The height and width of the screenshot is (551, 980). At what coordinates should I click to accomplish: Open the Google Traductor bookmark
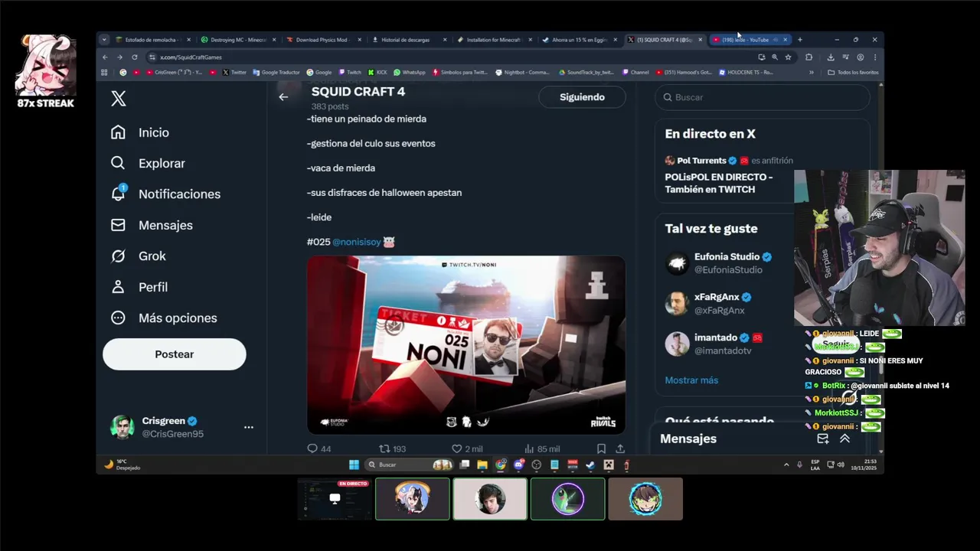[x=276, y=72]
